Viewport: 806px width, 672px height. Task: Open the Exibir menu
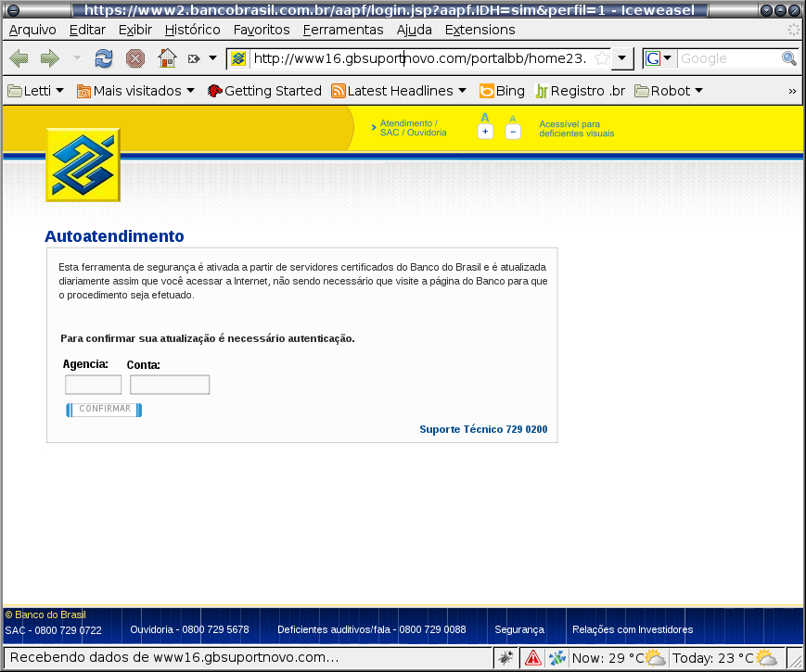(x=135, y=30)
